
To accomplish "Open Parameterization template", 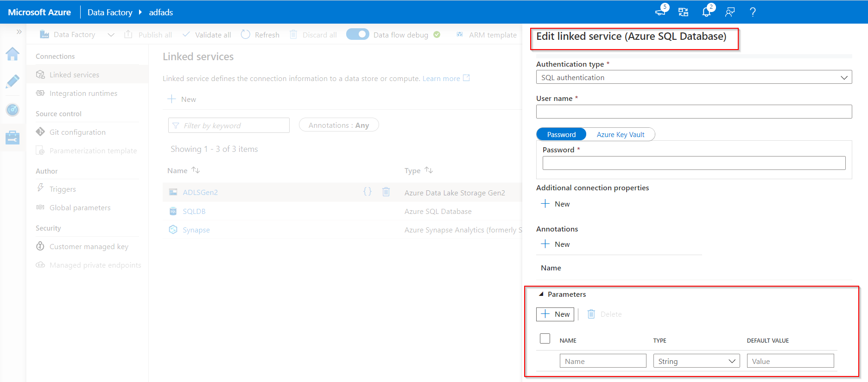I will pos(87,150).
